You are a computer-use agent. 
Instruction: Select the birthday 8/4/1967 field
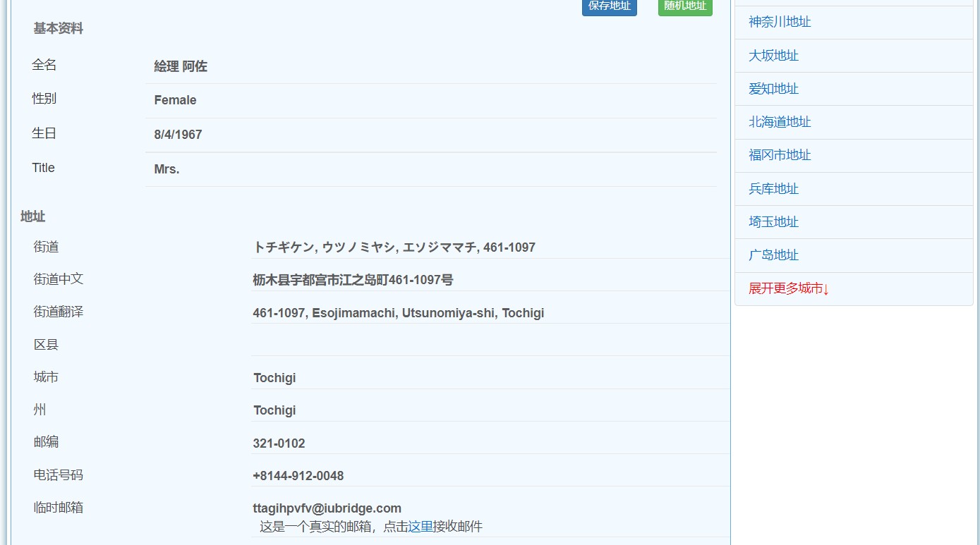coord(177,134)
